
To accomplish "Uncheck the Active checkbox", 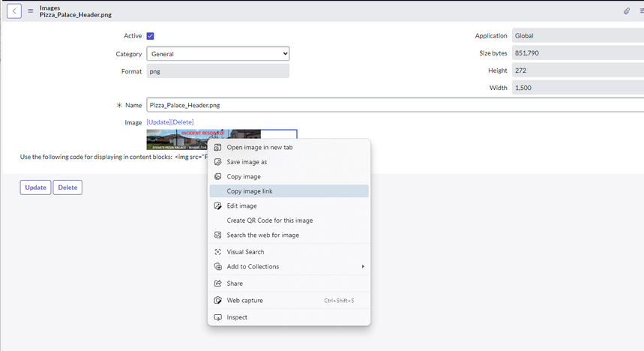I will coord(151,36).
